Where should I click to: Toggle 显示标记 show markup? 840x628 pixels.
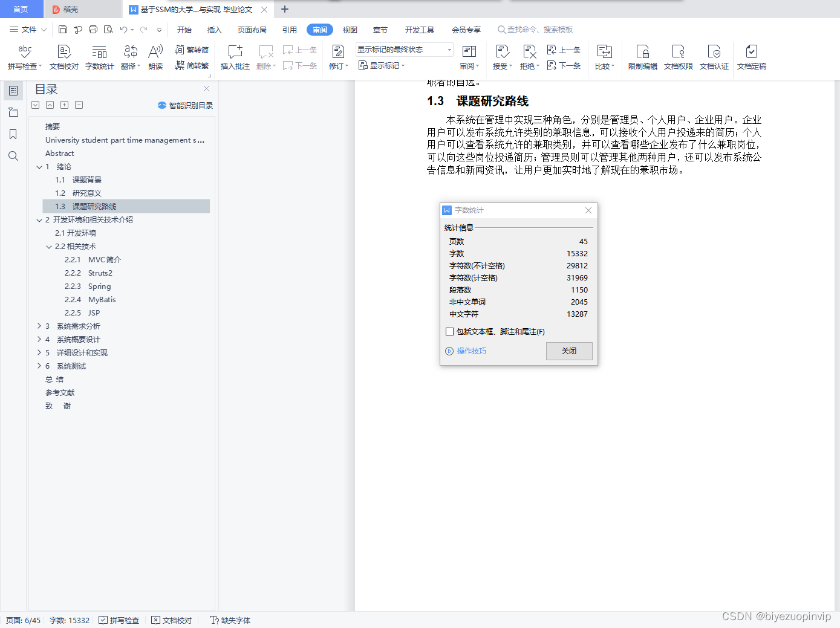(382, 66)
